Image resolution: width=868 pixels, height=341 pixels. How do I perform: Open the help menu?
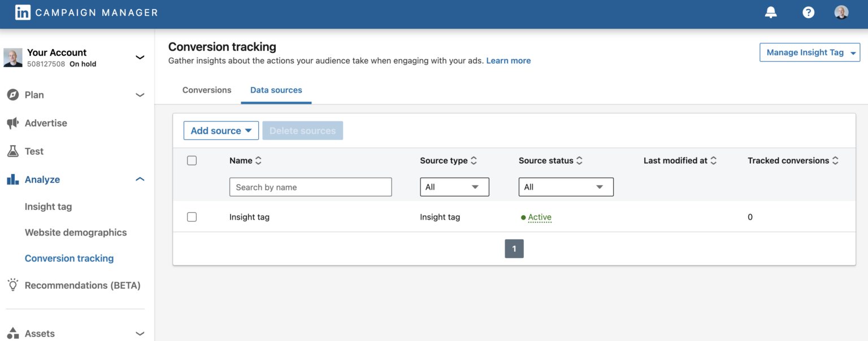808,12
